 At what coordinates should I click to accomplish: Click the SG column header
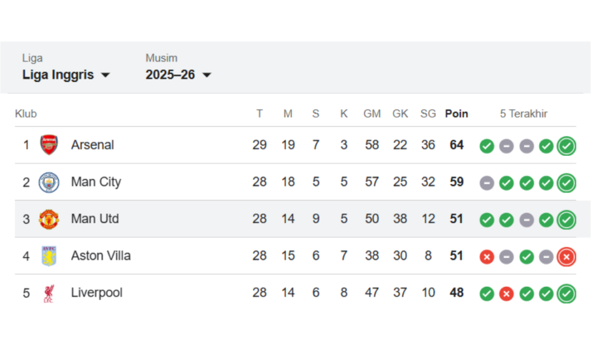pyautogui.click(x=428, y=113)
